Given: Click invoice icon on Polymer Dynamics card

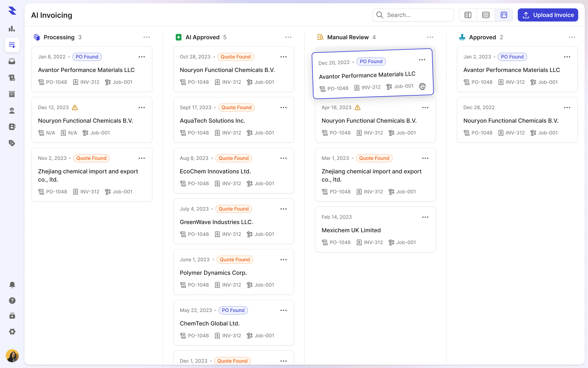Looking at the screenshot, I should [217, 285].
